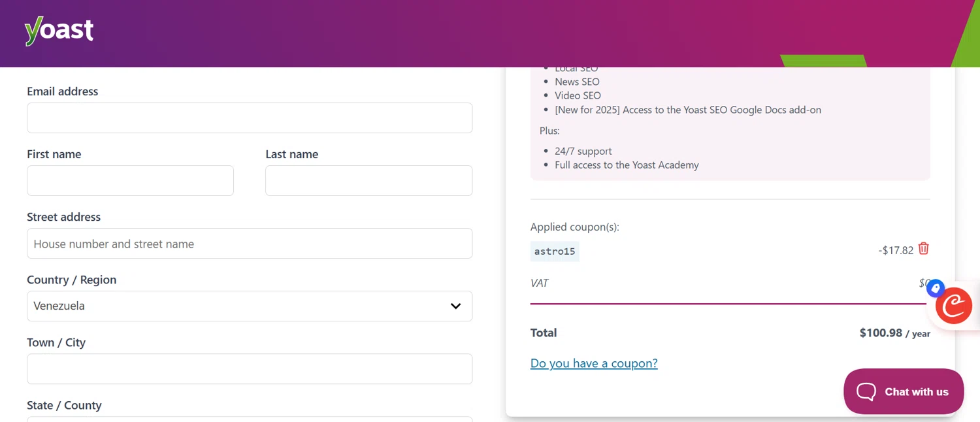Focus the First name field

tap(130, 180)
